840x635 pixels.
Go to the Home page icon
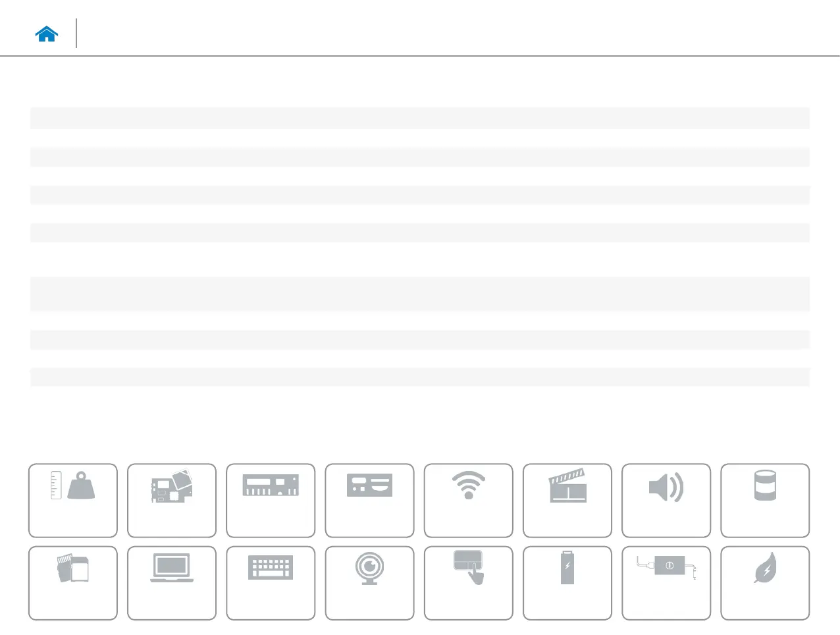[47, 34]
